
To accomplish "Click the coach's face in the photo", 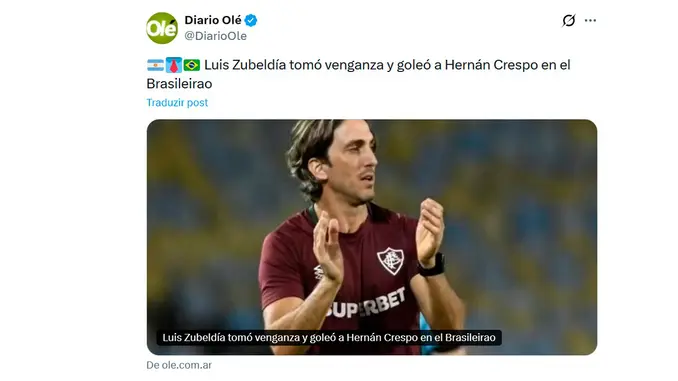I will [352, 164].
